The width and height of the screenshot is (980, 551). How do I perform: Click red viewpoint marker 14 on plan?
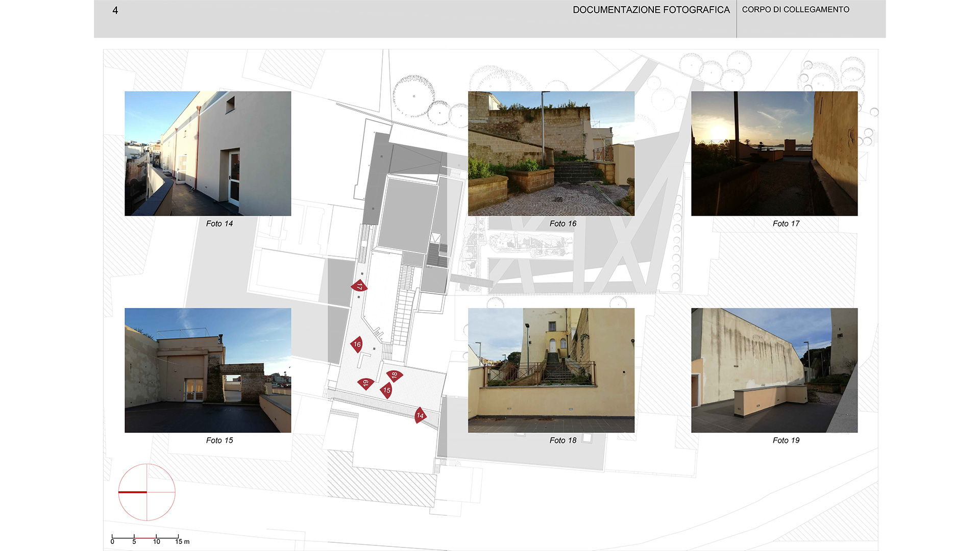coord(420,415)
